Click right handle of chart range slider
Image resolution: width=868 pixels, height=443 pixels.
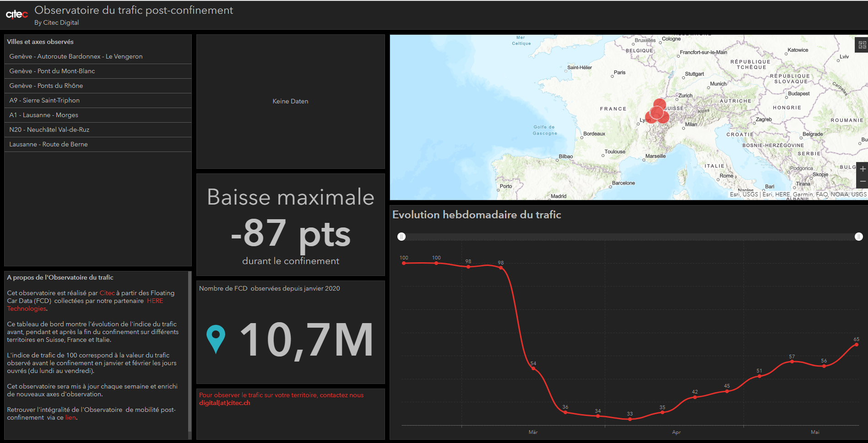click(859, 237)
